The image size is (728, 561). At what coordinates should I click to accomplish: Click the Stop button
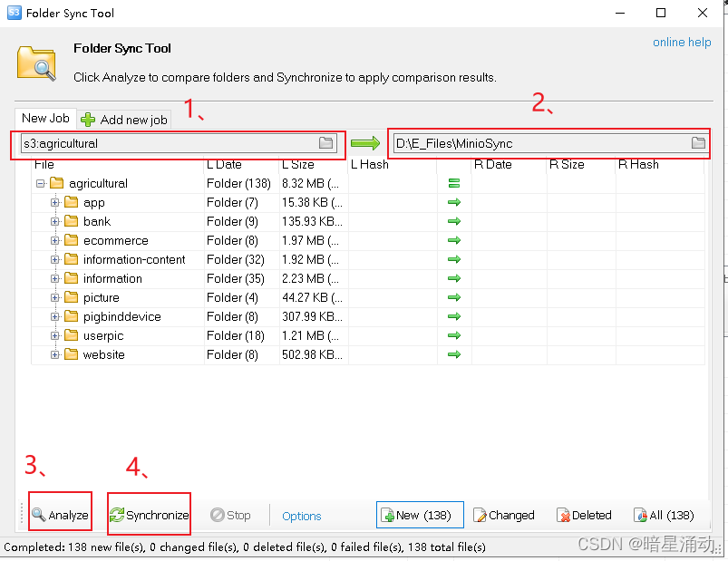[230, 515]
